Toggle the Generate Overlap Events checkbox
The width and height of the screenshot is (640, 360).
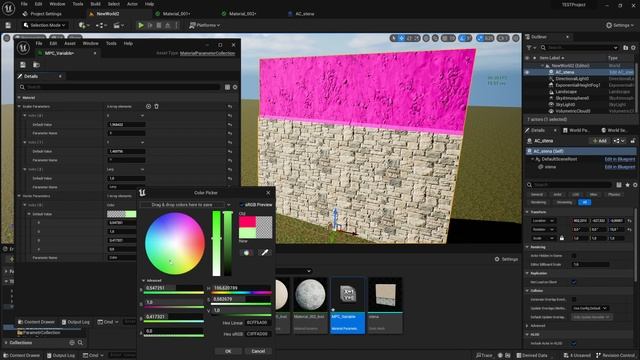click(x=574, y=300)
